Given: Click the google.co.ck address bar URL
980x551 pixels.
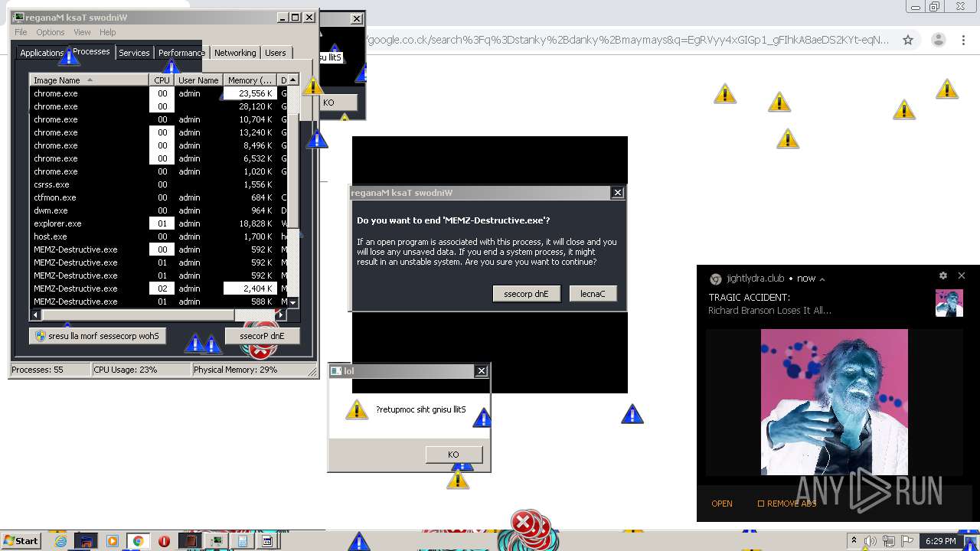Looking at the screenshot, I should pyautogui.click(x=628, y=40).
